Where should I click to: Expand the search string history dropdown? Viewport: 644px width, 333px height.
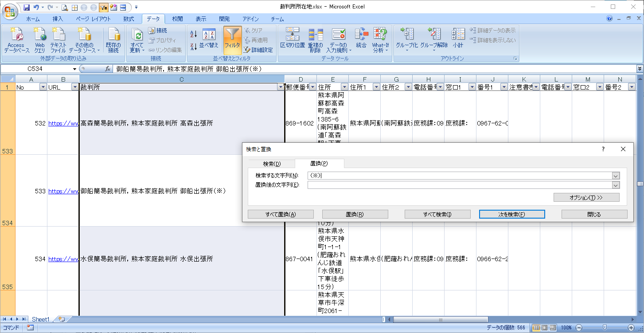coord(616,176)
